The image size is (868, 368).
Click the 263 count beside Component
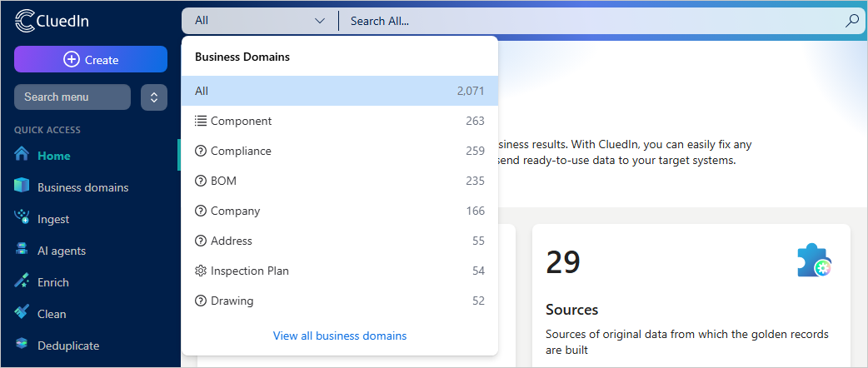pyautogui.click(x=475, y=121)
